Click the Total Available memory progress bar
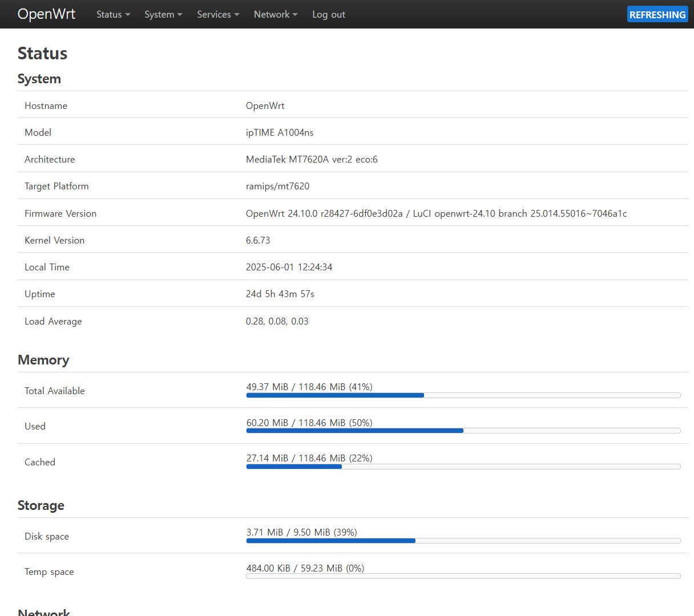Screen dimensions: 694x616 click(463, 395)
